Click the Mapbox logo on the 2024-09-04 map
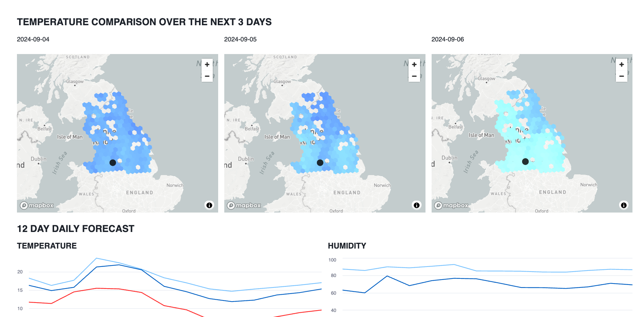Image resolution: width=644 pixels, height=317 pixels. (37, 205)
